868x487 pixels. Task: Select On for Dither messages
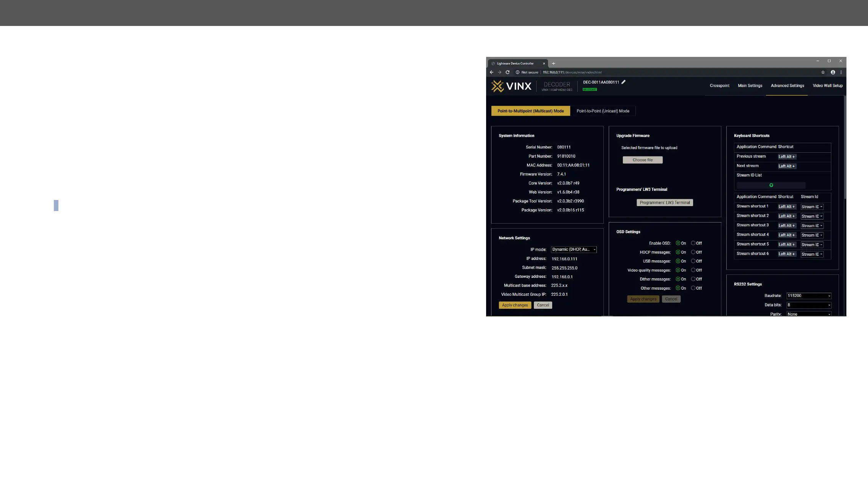(x=678, y=279)
